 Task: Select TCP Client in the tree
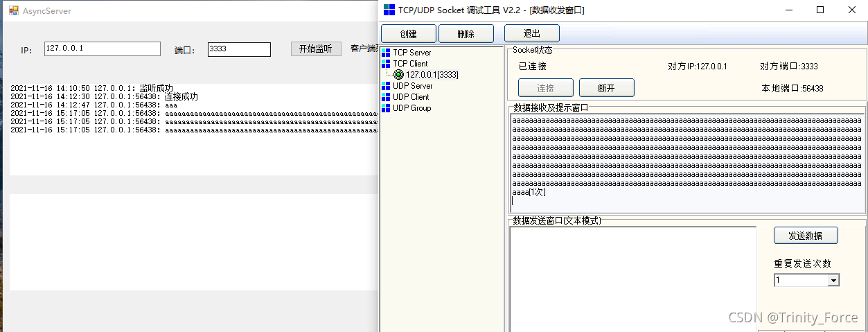(410, 64)
